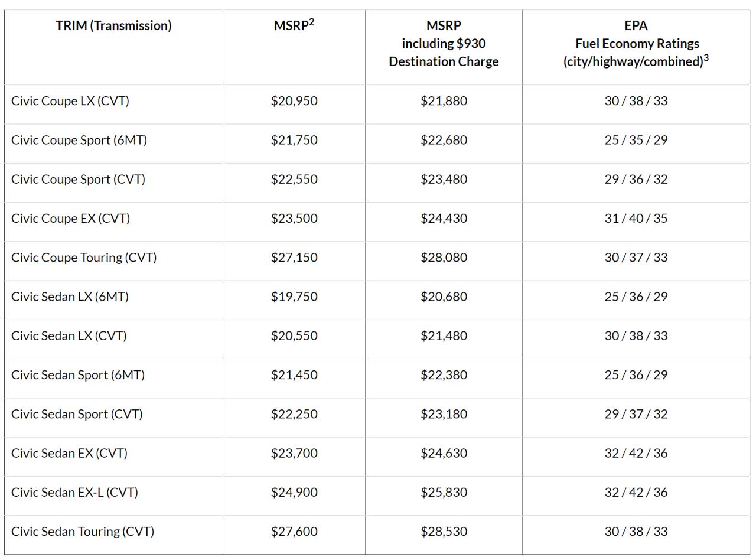Image resolution: width=756 pixels, height=557 pixels.
Task: Click the Civic Coupe Touring (CVT) trim
Action: tap(84, 258)
